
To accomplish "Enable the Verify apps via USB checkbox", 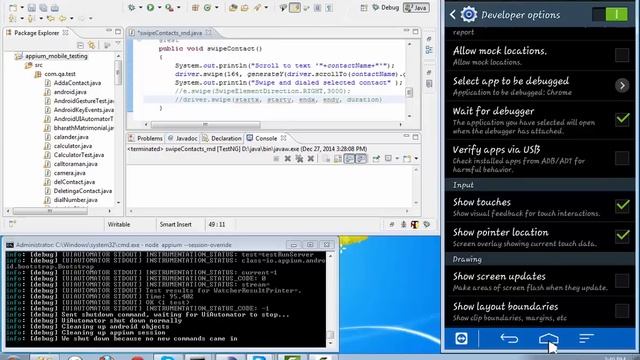I will tap(622, 158).
